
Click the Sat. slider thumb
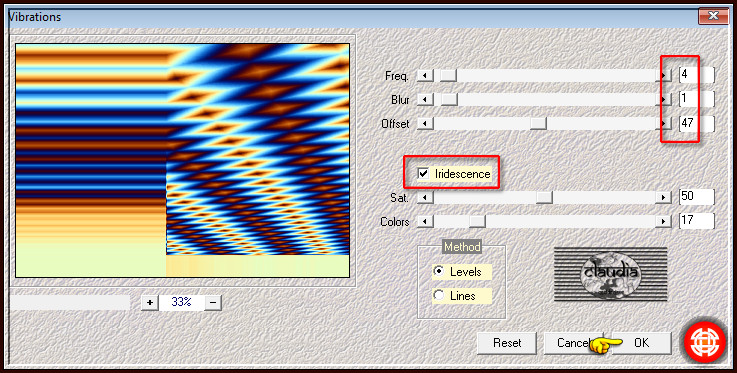pos(544,198)
